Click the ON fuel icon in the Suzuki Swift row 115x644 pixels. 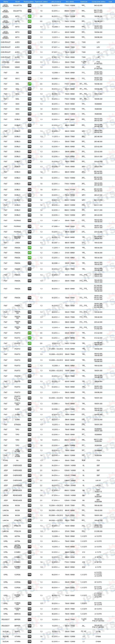click(x=30, y=632)
